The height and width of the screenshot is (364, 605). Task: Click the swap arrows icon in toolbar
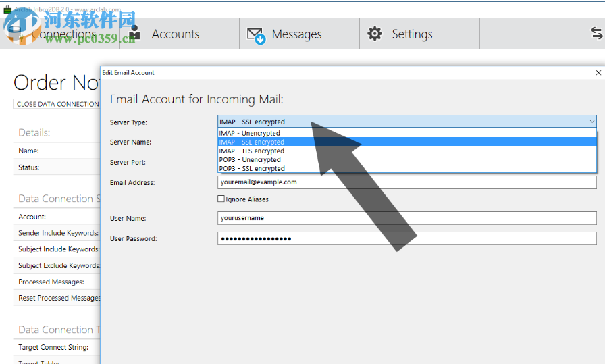pyautogui.click(x=596, y=33)
